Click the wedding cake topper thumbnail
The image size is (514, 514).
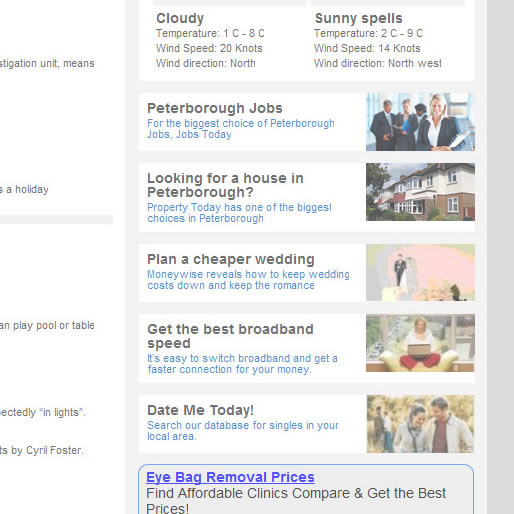[x=420, y=272]
